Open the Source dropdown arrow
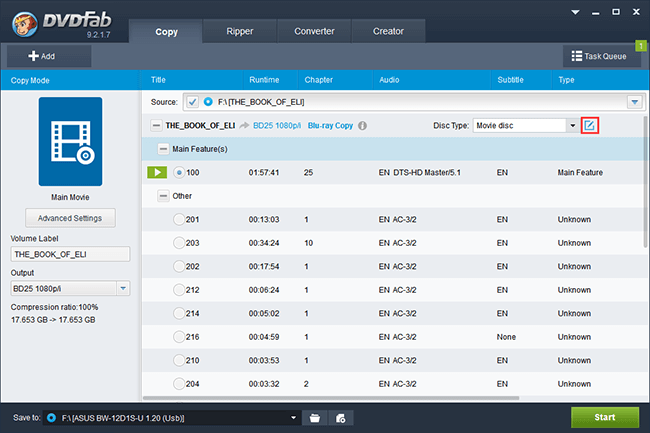This screenshot has height=433, width=650. [635, 102]
